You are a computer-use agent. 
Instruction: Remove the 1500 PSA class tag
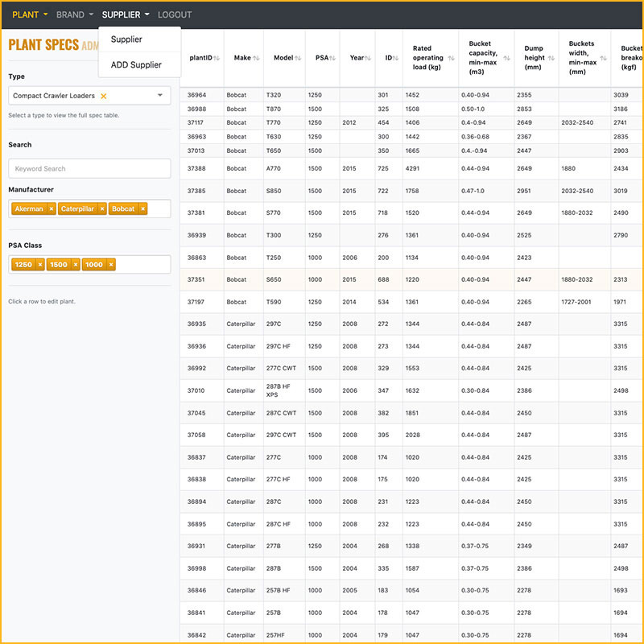[76, 264]
